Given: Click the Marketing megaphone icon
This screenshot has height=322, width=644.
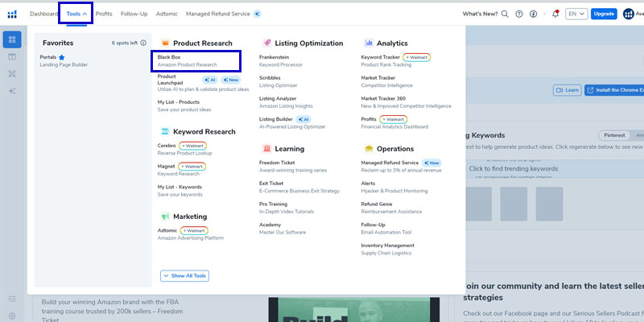Looking at the screenshot, I should click(x=165, y=216).
